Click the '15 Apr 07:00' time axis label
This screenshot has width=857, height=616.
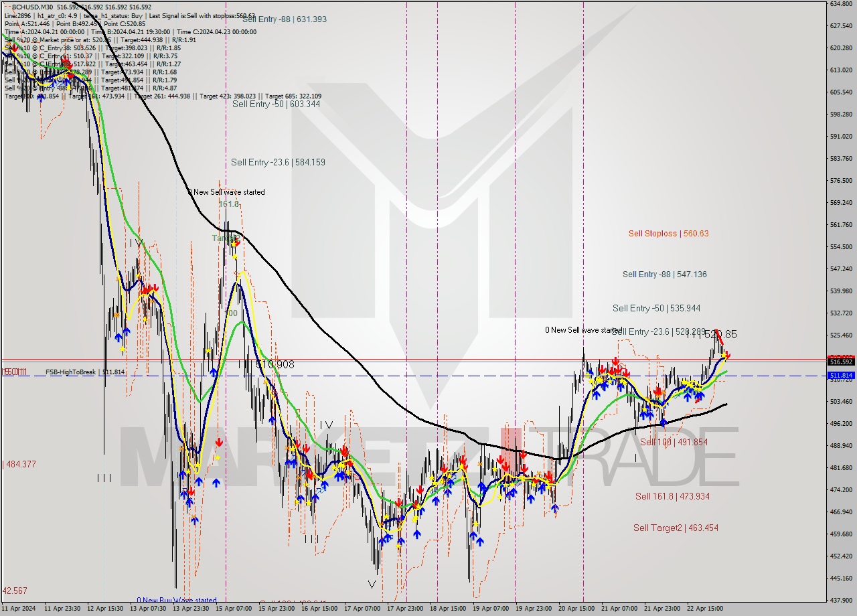point(234,609)
